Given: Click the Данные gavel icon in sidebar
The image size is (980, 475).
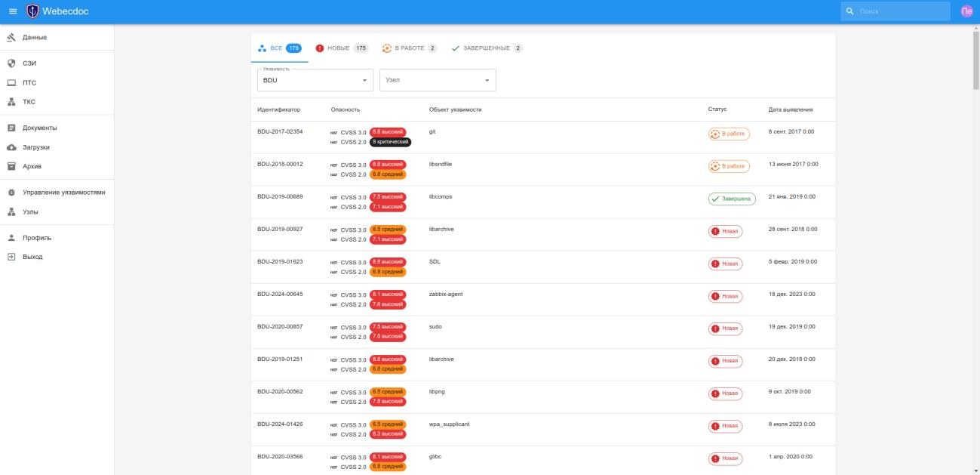Looking at the screenshot, I should 11,37.
